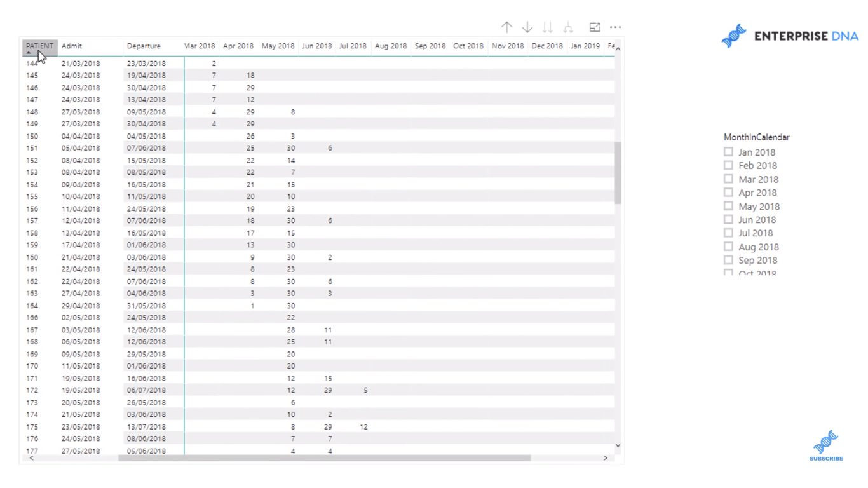Toggle the Aug 2018 checkbox
The image size is (868, 488).
tap(728, 247)
